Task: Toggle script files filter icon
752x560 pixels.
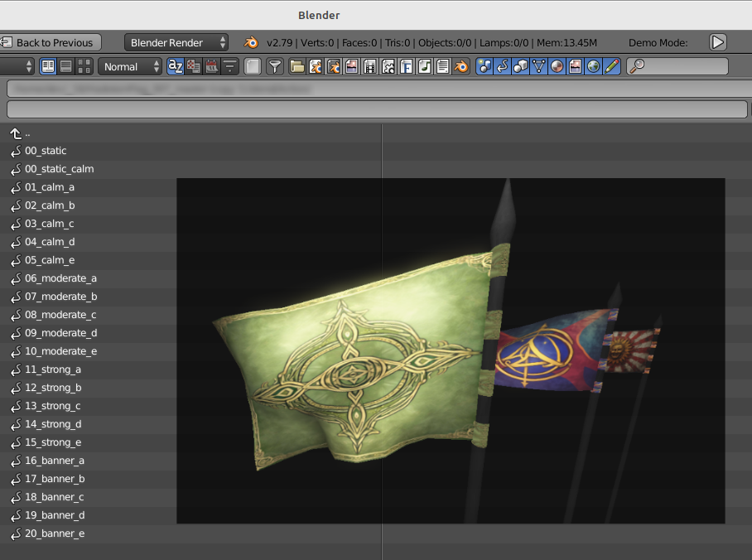Action: pyautogui.click(x=388, y=66)
